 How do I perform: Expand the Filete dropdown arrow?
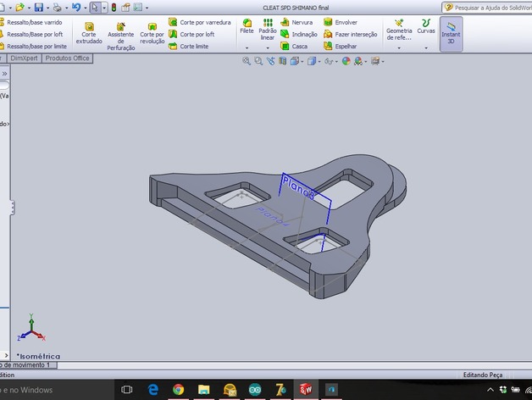click(247, 47)
